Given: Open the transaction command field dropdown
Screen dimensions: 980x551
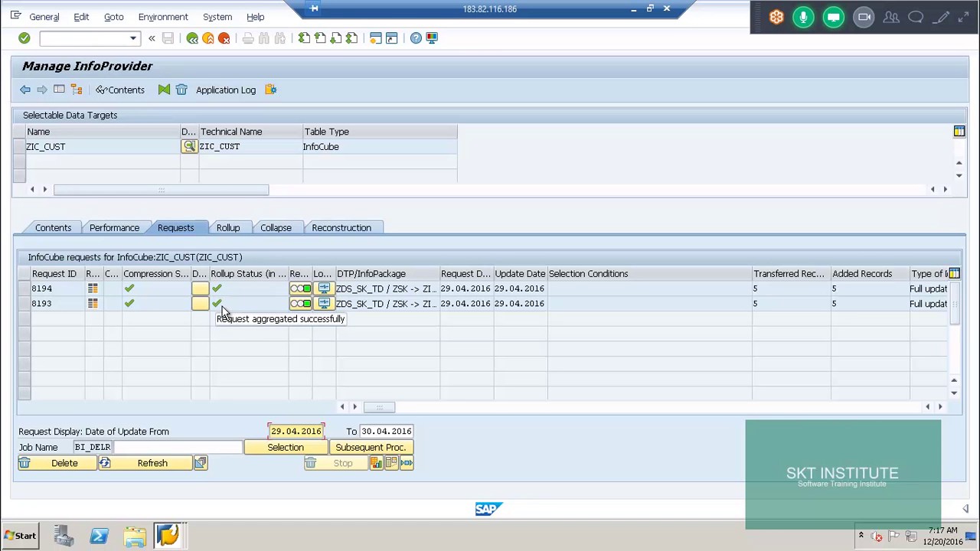Looking at the screenshot, I should pyautogui.click(x=133, y=38).
